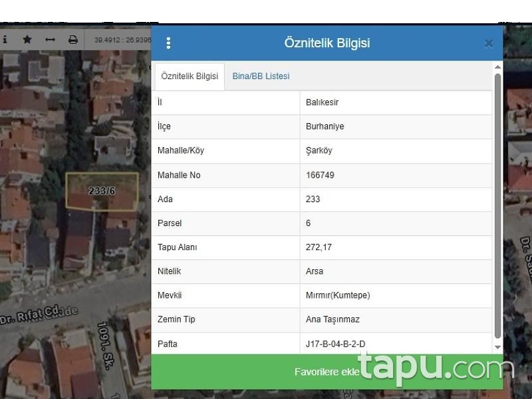Image resolution: width=532 pixels, height=399 pixels.
Task: Click the scrollbar up arrow in panel
Action: [497, 67]
